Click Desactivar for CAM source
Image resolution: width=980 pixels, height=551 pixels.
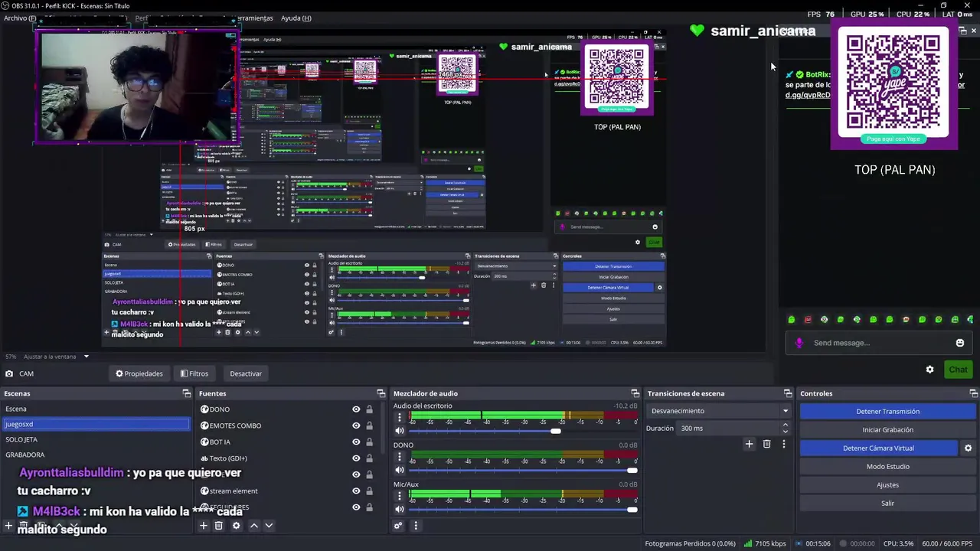(246, 373)
